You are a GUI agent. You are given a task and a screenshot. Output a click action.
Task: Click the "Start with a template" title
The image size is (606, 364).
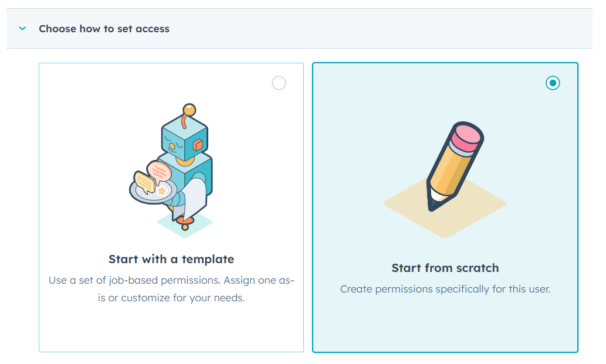[x=171, y=259]
